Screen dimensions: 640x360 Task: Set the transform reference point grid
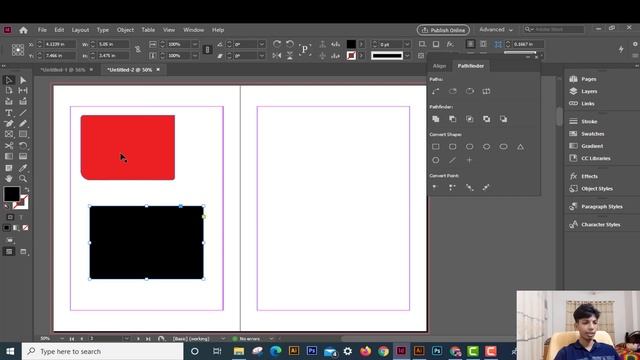pos(18,50)
